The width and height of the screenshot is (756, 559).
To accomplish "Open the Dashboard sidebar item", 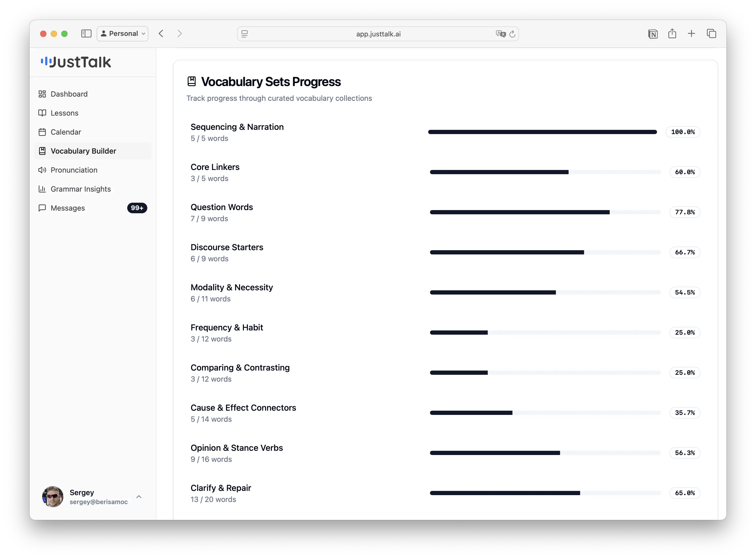I will pyautogui.click(x=92, y=94).
